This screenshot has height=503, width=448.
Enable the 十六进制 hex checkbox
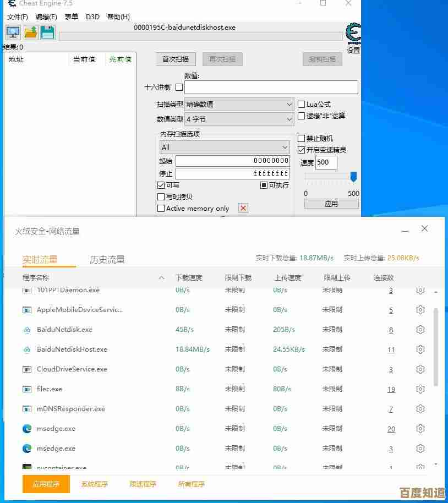[x=179, y=87]
